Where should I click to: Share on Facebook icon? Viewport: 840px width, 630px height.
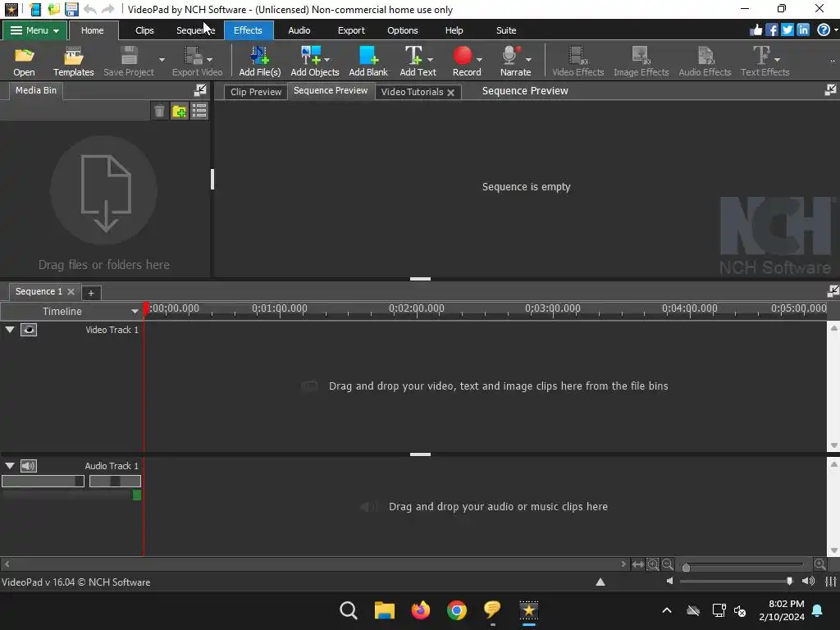[771, 30]
